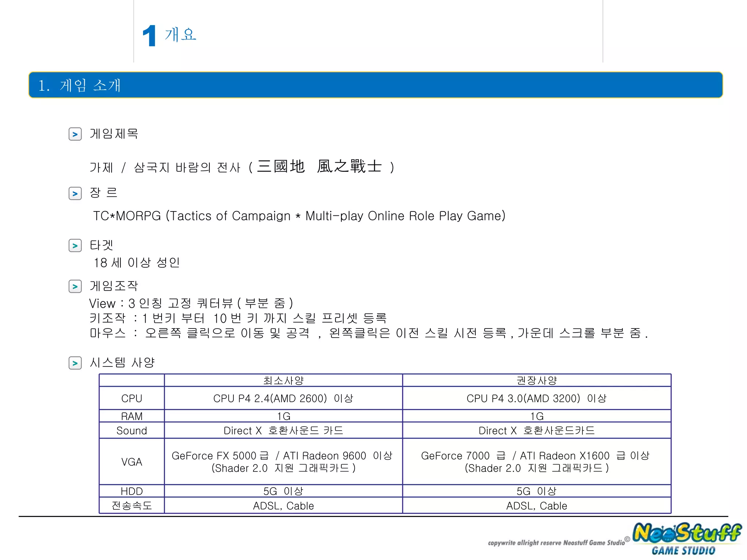The image size is (747, 560).
Task: Click the 게임조작 label
Action: [114, 286]
